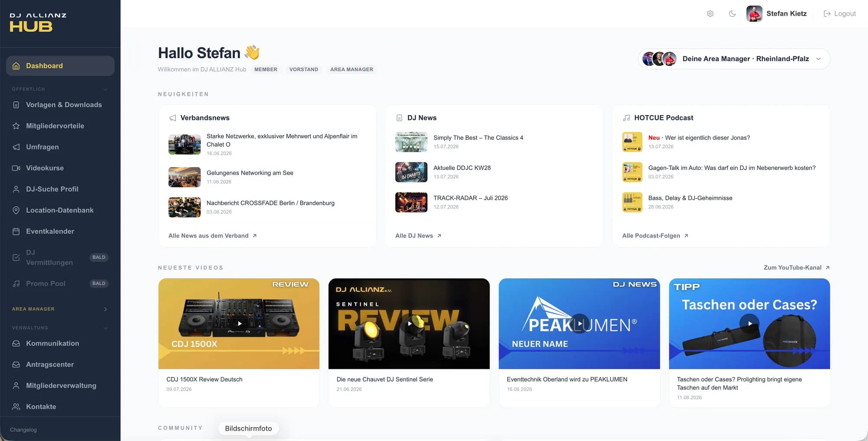Open DJ-Suche Profil
Image resolution: width=868 pixels, height=441 pixels.
pyautogui.click(x=52, y=189)
